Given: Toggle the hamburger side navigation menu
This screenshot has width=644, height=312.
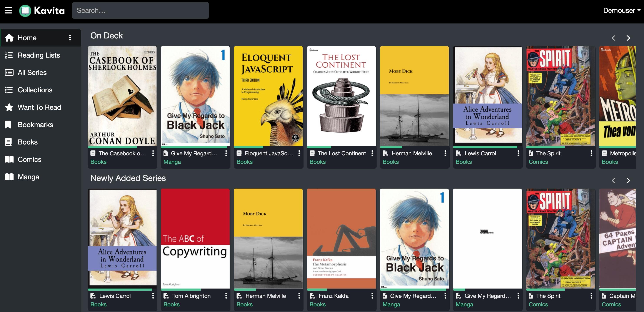Looking at the screenshot, I should coord(8,10).
